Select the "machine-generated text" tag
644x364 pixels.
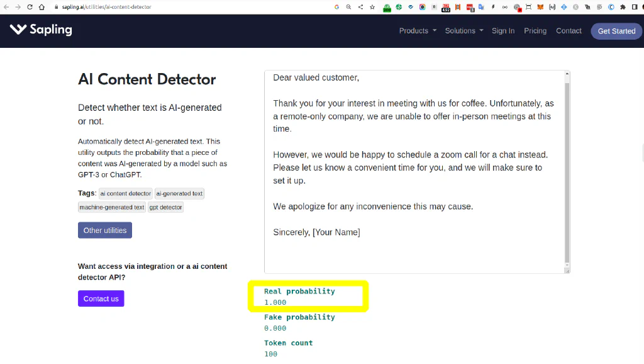coord(112,207)
